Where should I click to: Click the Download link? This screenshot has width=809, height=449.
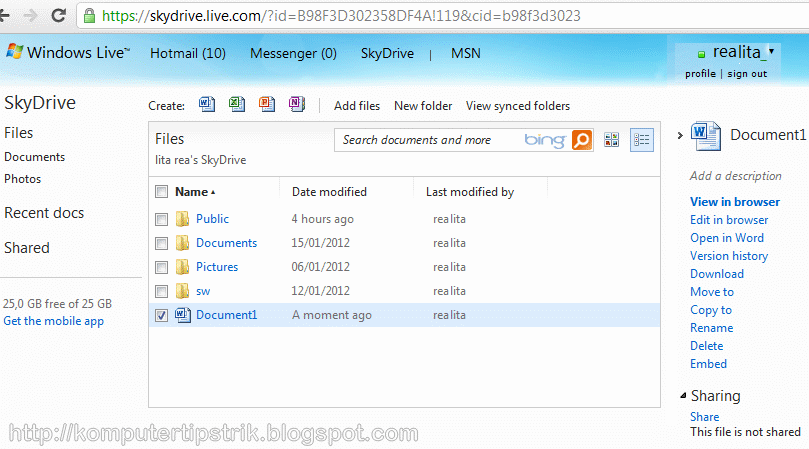point(717,274)
